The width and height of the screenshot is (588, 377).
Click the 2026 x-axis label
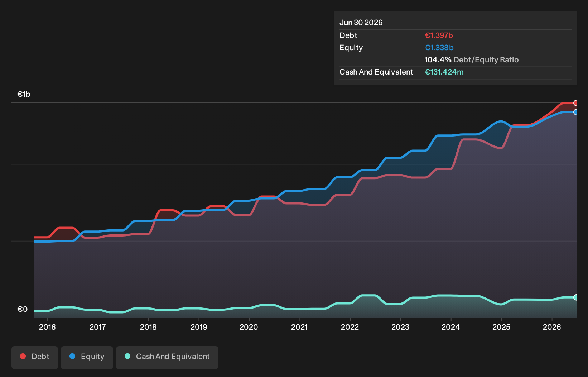[x=552, y=327]
